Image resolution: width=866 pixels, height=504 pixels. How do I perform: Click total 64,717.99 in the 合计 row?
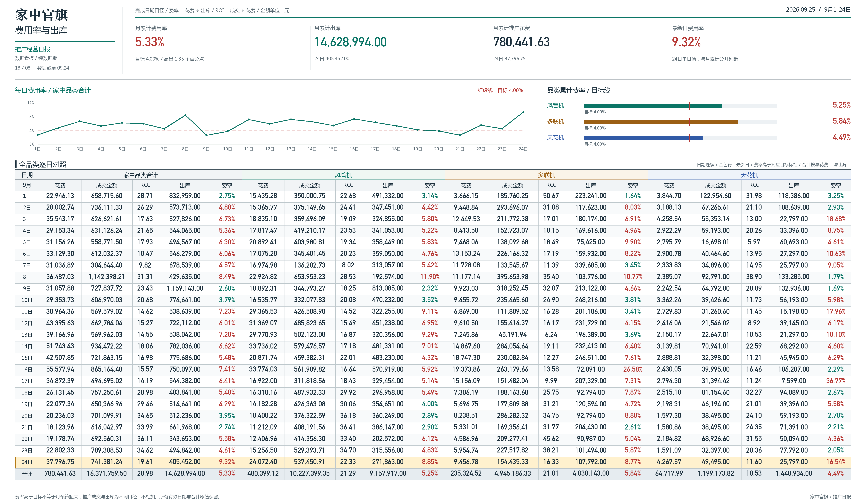click(669, 474)
